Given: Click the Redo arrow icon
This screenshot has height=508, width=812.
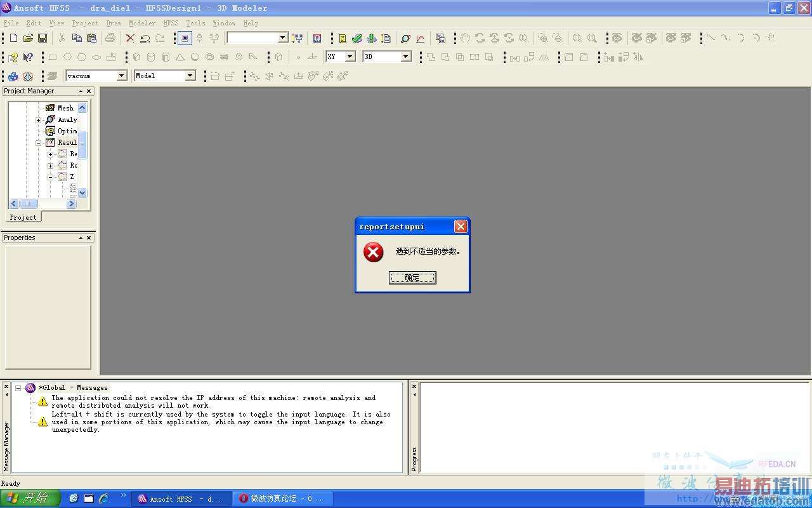Looking at the screenshot, I should (x=159, y=38).
